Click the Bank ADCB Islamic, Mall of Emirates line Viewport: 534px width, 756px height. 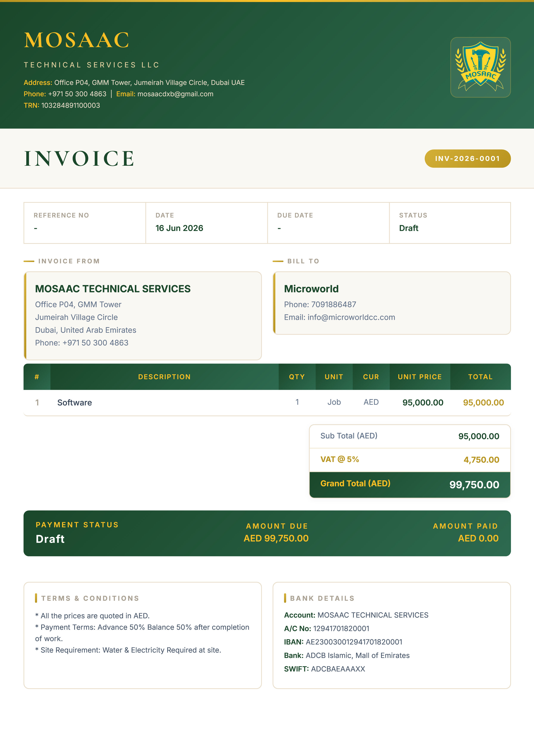[347, 656]
